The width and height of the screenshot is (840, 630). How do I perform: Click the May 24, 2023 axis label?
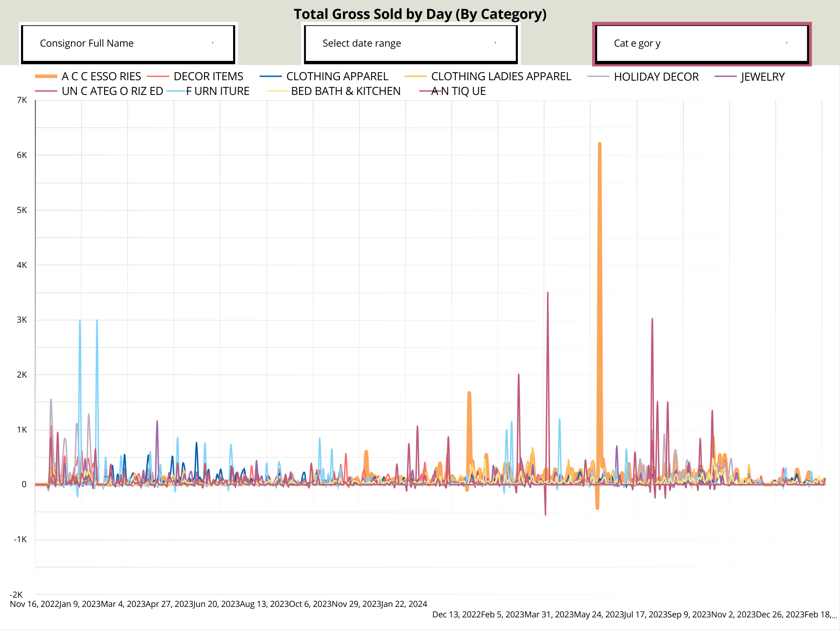tap(598, 614)
